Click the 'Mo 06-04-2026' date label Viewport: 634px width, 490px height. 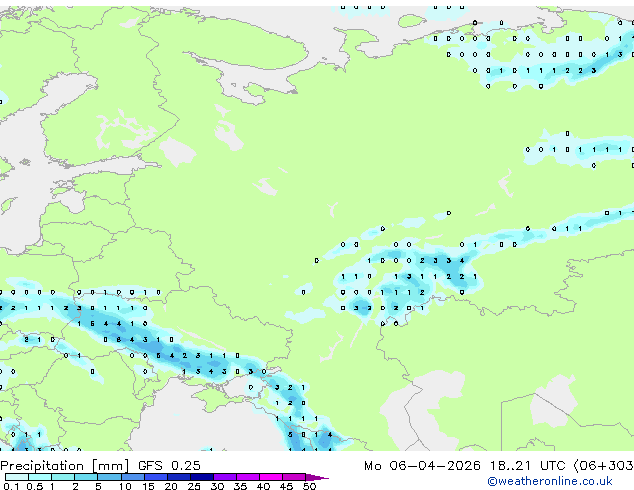[x=422, y=466]
